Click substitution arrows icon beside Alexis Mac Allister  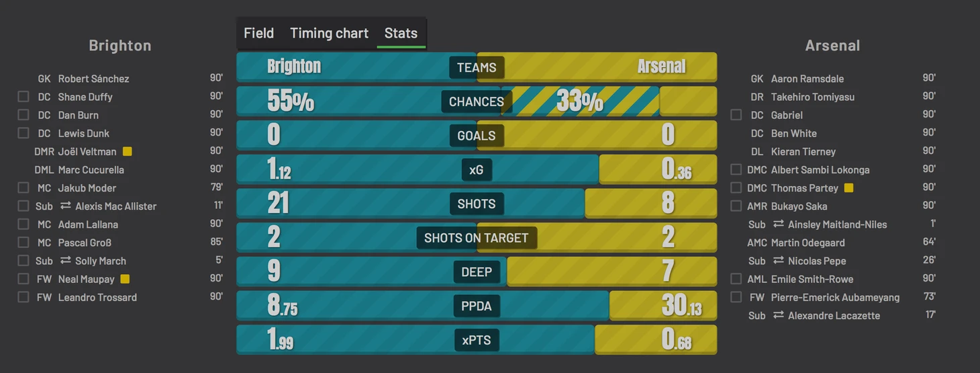tap(65, 206)
